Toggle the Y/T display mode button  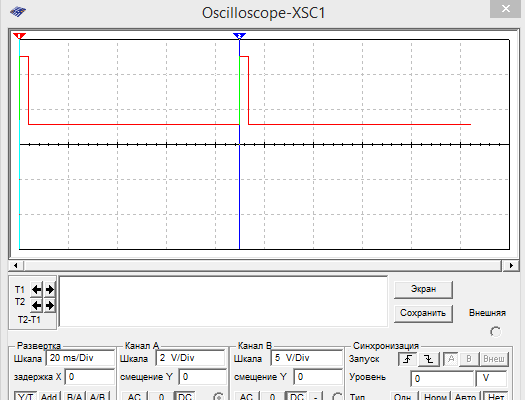click(25, 396)
